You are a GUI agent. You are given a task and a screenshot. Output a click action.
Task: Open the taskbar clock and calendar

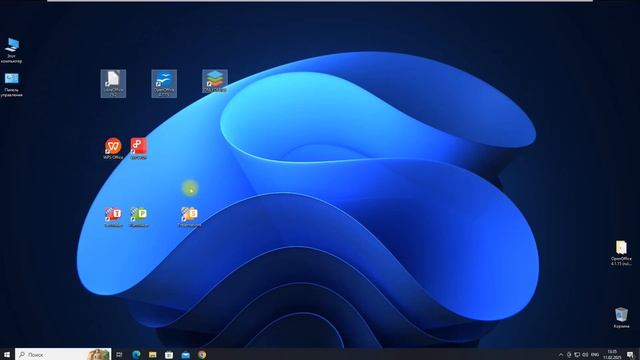pyautogui.click(x=612, y=354)
